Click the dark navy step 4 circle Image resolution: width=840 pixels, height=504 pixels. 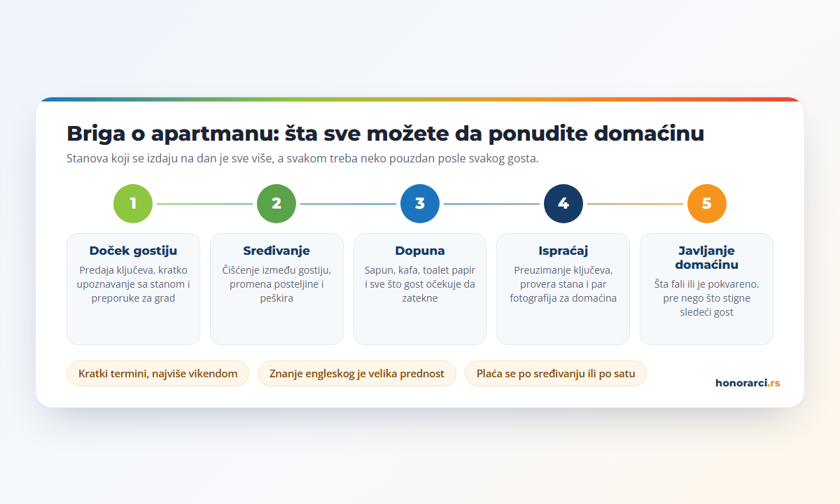(563, 204)
